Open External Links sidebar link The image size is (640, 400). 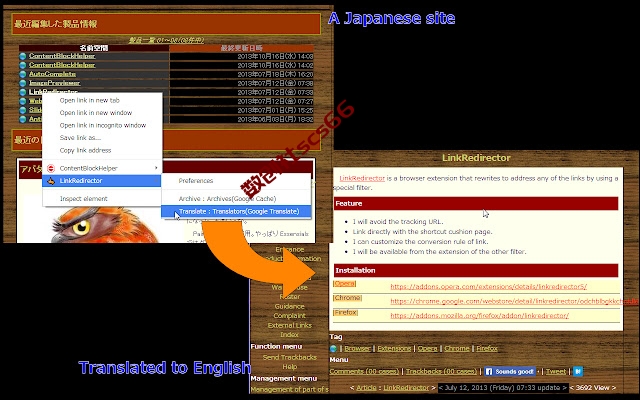(x=289, y=325)
